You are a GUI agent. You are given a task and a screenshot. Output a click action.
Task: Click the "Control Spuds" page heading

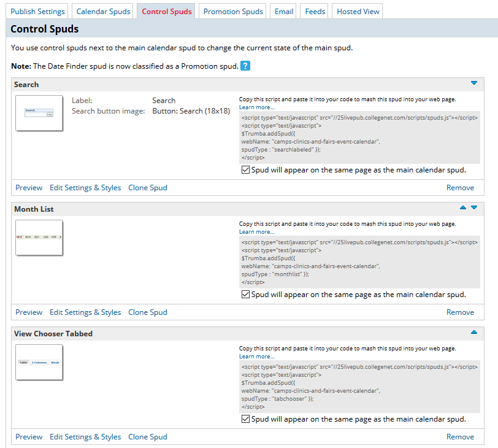(x=44, y=29)
